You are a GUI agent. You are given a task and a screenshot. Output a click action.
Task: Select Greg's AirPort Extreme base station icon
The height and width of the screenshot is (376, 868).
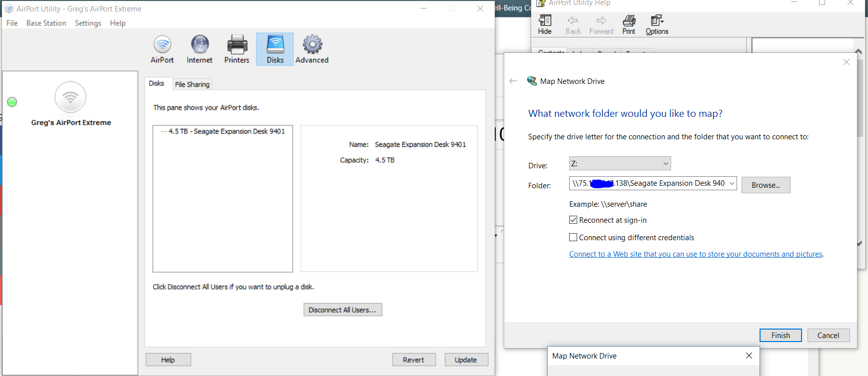tap(70, 97)
